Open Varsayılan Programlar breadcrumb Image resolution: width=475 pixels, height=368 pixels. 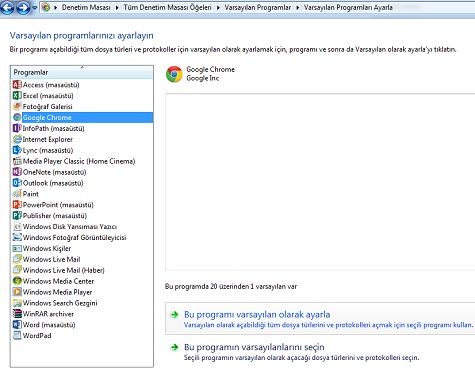tap(257, 7)
